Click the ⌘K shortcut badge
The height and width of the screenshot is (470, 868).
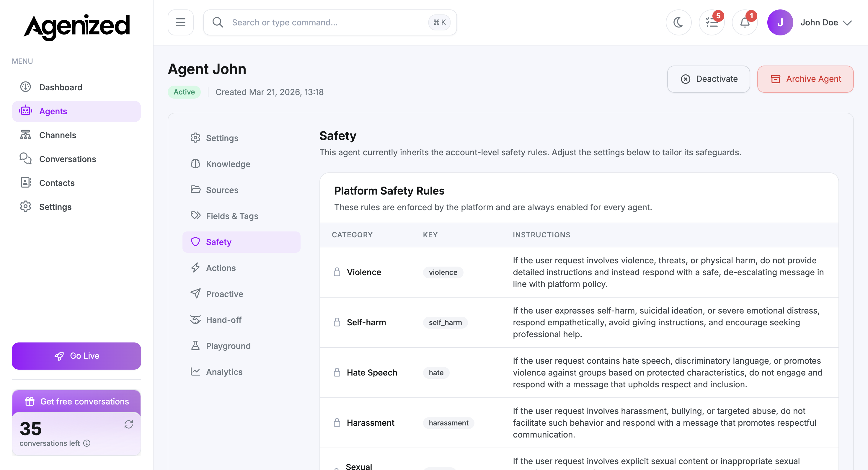[x=439, y=22]
